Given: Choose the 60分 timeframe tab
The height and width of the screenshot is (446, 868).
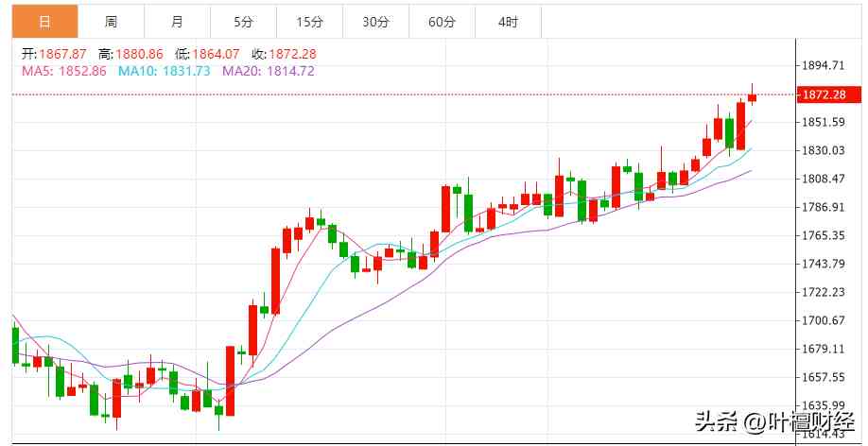Looking at the screenshot, I should 442,21.
